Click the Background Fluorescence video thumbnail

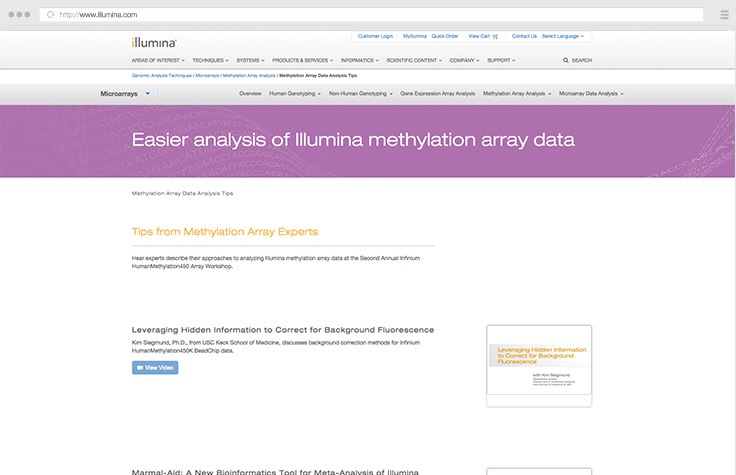tap(539, 365)
